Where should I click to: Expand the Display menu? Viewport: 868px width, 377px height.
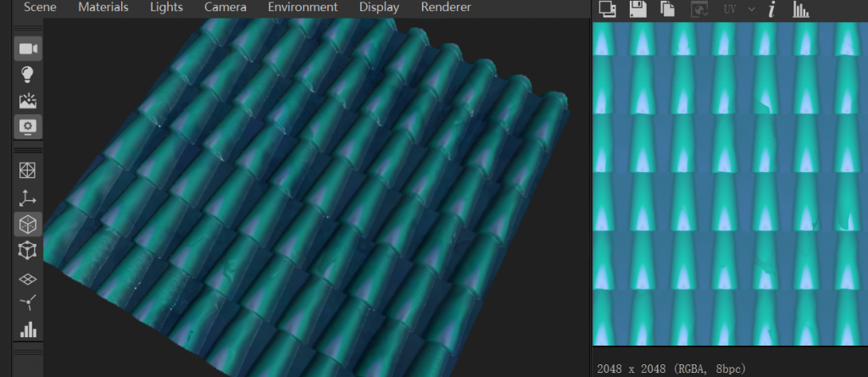click(x=379, y=7)
